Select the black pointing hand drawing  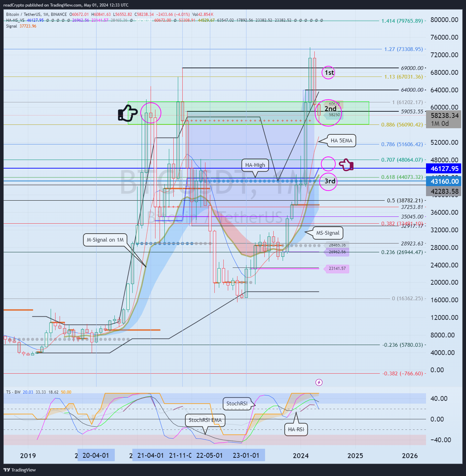pyautogui.click(x=128, y=113)
